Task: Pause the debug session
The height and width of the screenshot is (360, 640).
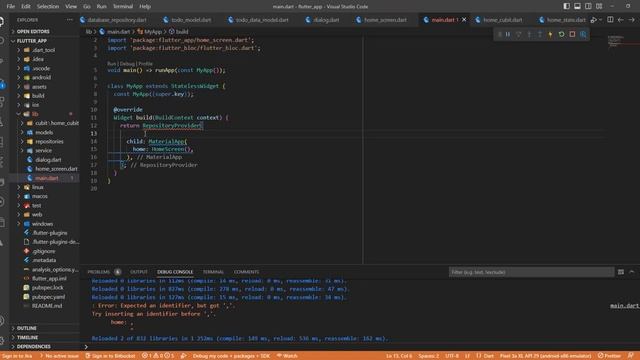Action: tap(508, 34)
